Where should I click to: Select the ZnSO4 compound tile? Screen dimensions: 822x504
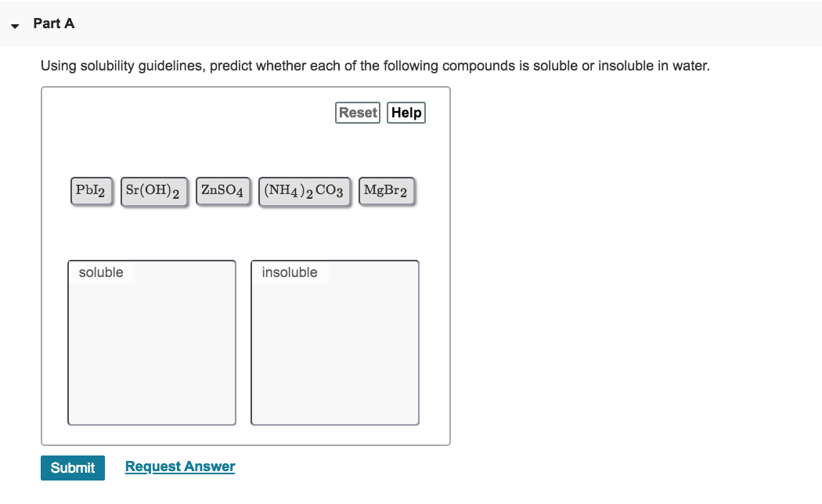(223, 191)
